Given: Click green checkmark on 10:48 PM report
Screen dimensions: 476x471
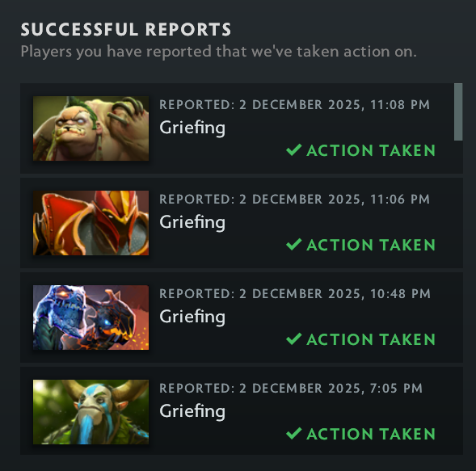Looking at the screenshot, I should (x=294, y=339).
